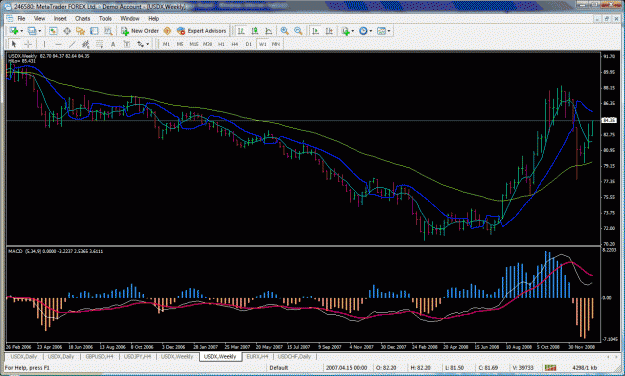Select the Fibonacci retracement tool
Viewport: 625px width, 376px height.
(99, 44)
